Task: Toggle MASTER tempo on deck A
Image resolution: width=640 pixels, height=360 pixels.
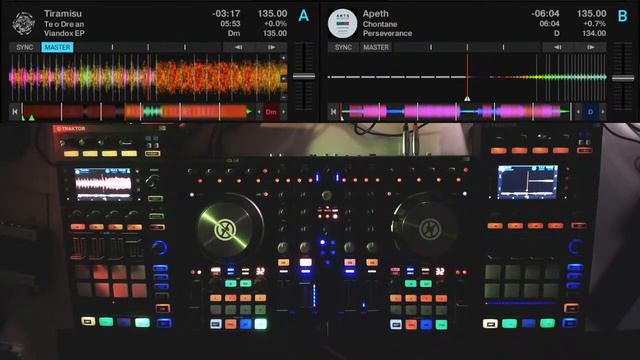Action: point(57,47)
